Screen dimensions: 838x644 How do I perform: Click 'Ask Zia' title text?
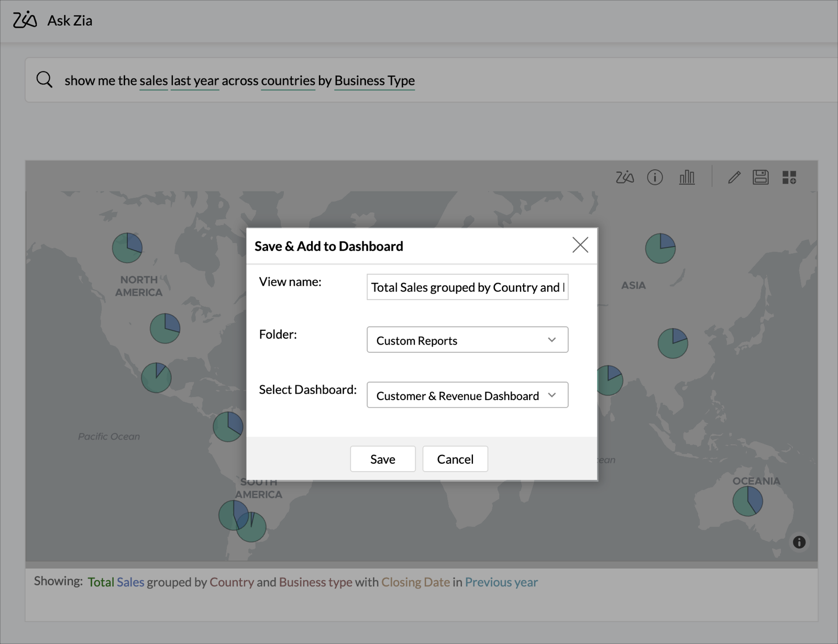(x=70, y=20)
